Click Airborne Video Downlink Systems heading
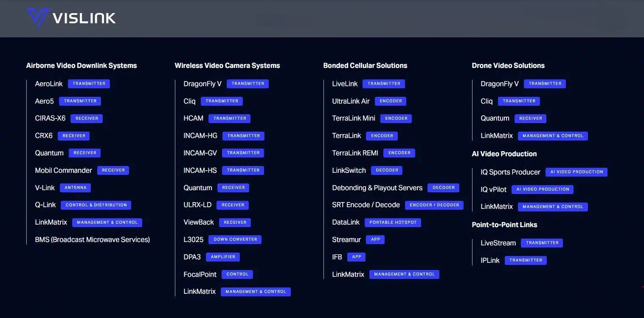The image size is (644, 318). click(82, 66)
